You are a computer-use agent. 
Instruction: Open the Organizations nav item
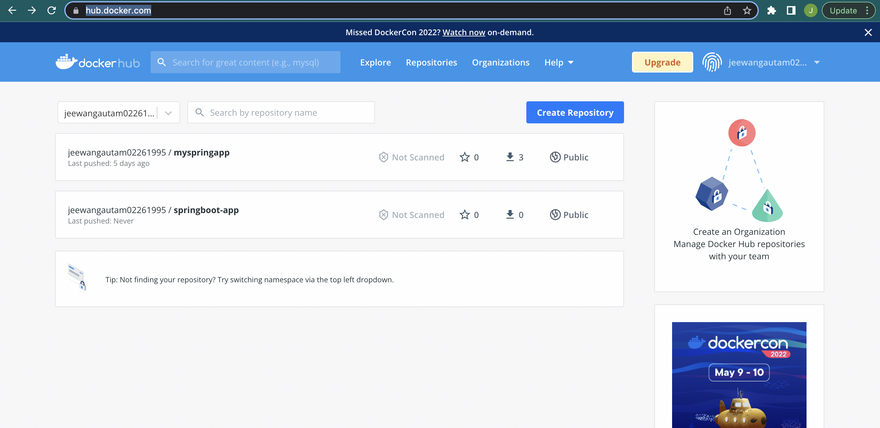tap(500, 62)
